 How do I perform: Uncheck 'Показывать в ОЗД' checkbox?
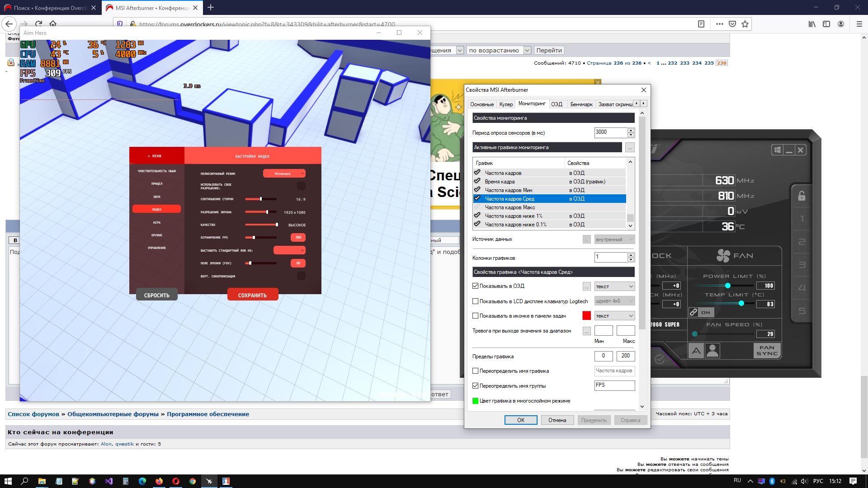(x=475, y=286)
